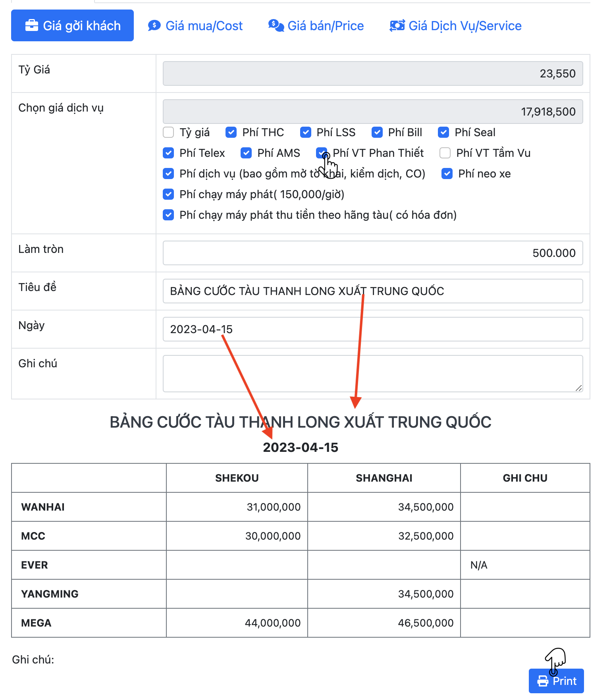Image resolution: width=611 pixels, height=700 pixels.
Task: Click the printer icon on Print button
Action: [543, 681]
